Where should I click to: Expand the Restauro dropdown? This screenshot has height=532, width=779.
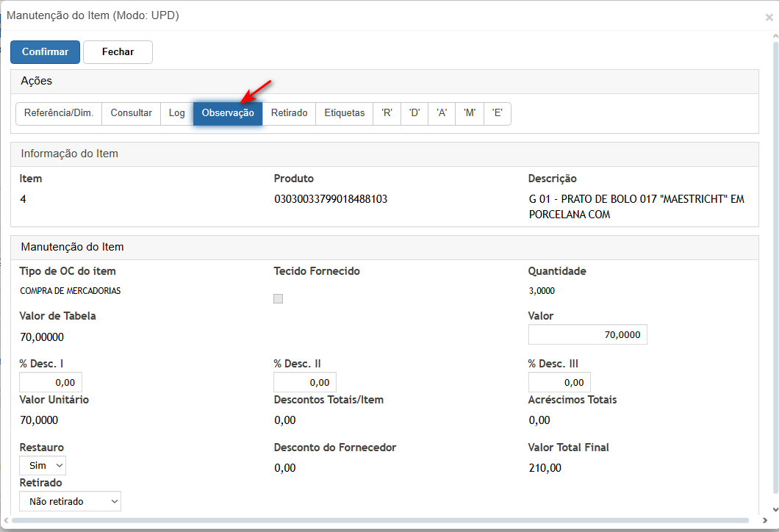(x=43, y=465)
